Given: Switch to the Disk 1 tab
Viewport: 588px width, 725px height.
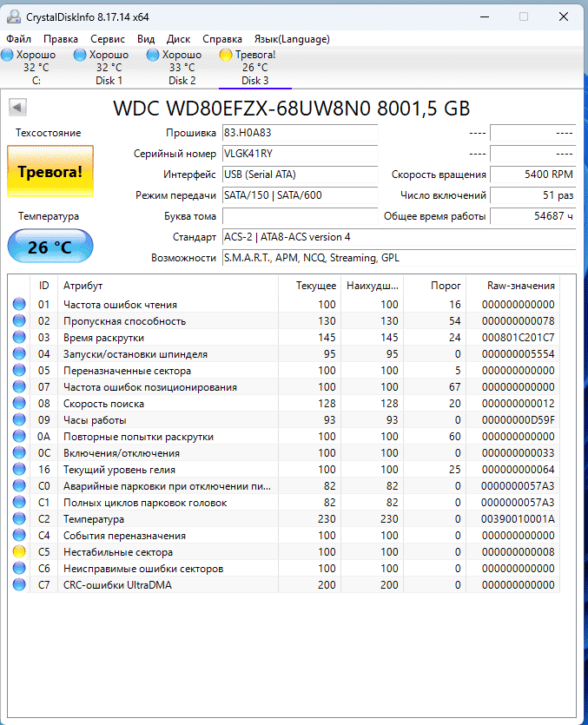Looking at the screenshot, I should tap(109, 68).
